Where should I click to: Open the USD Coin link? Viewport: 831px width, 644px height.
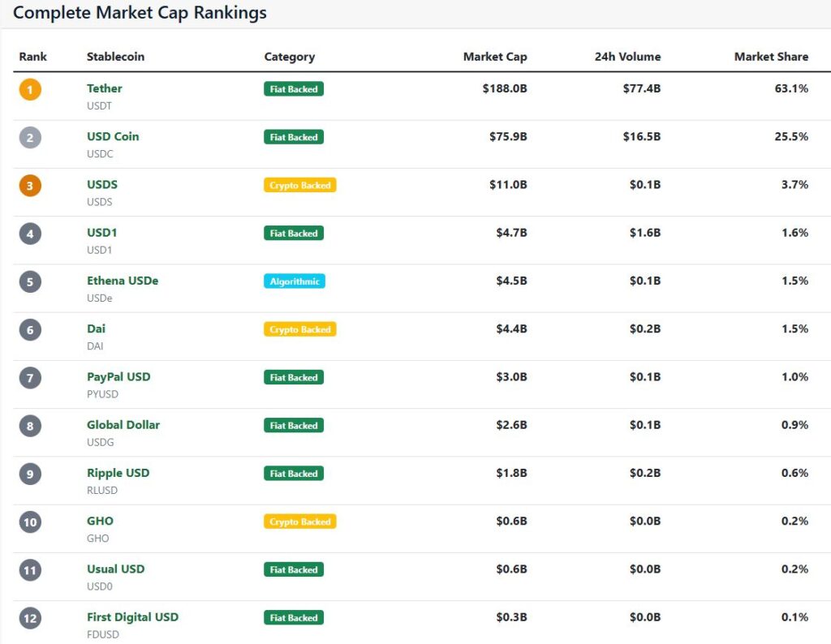tap(113, 136)
